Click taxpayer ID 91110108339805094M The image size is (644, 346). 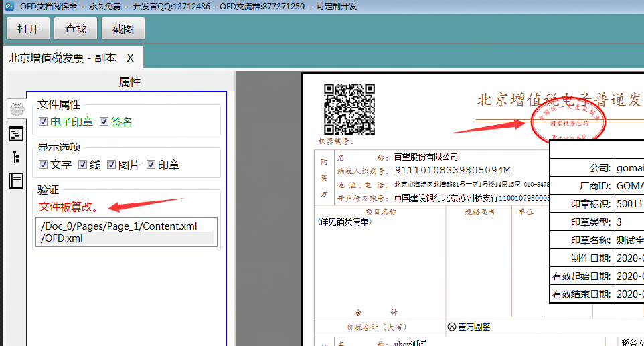click(452, 170)
